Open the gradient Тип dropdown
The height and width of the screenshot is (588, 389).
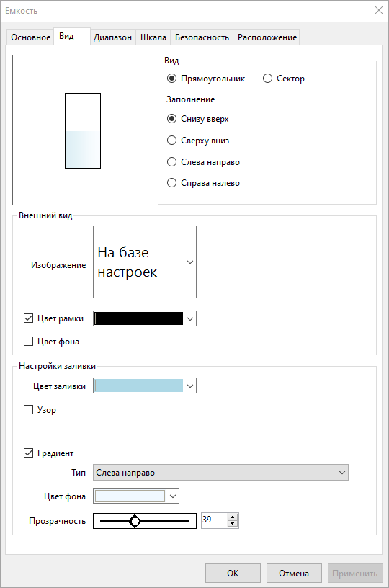click(220, 473)
